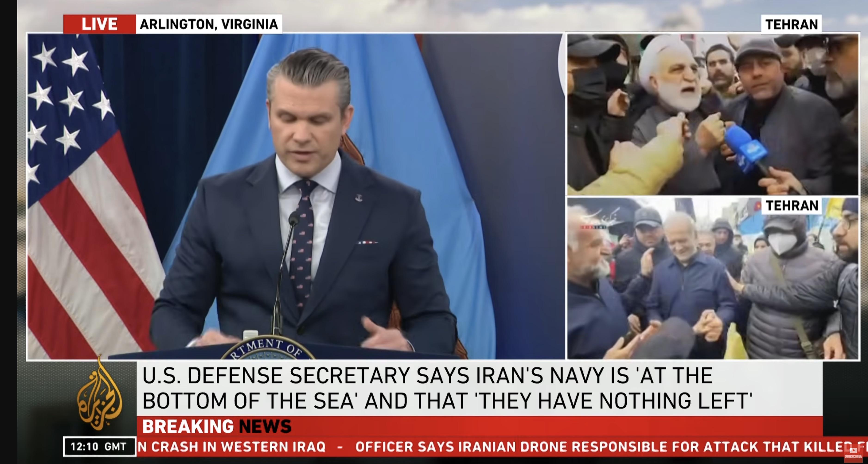
Task: Click the 12:10 GMT clock box
Action: click(99, 446)
